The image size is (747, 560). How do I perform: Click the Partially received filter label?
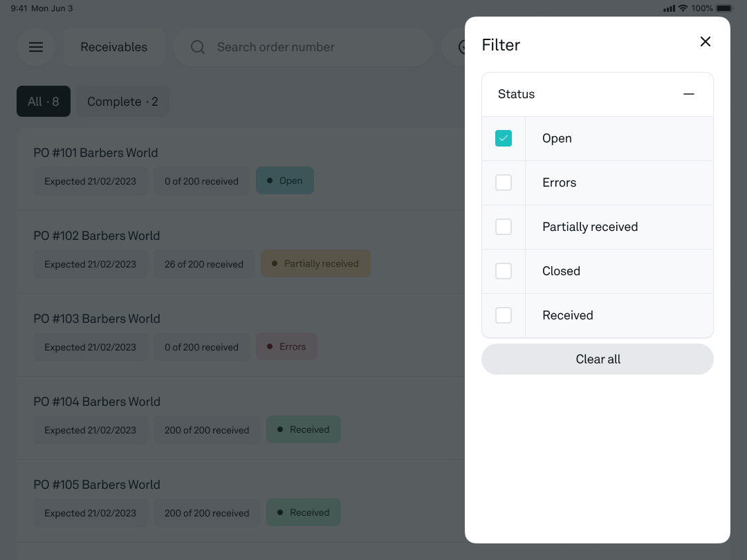point(590,227)
